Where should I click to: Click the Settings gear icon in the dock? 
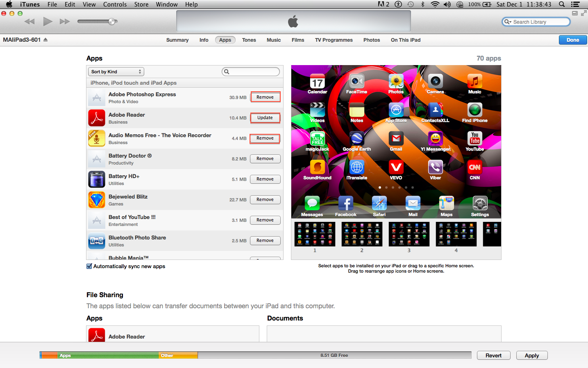(480, 203)
